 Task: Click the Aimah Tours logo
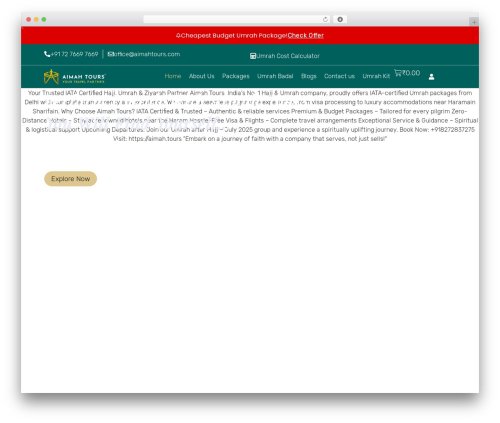(75, 77)
